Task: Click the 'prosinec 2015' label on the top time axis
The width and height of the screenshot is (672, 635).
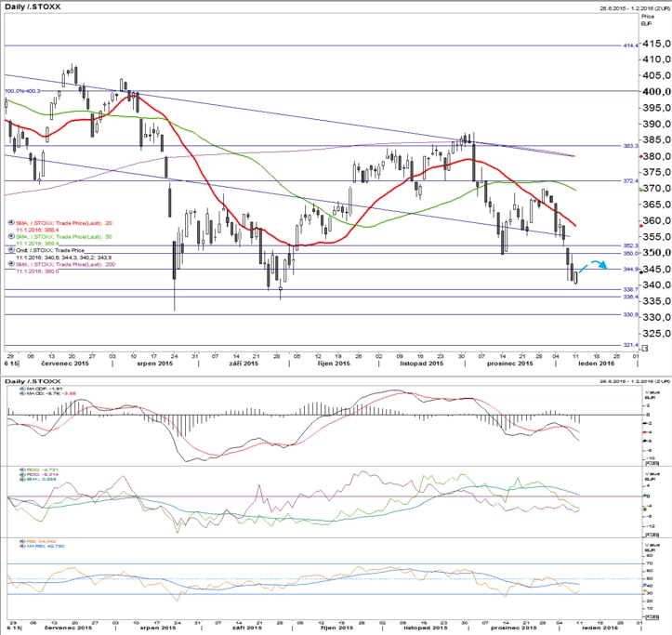Action: tap(510, 364)
